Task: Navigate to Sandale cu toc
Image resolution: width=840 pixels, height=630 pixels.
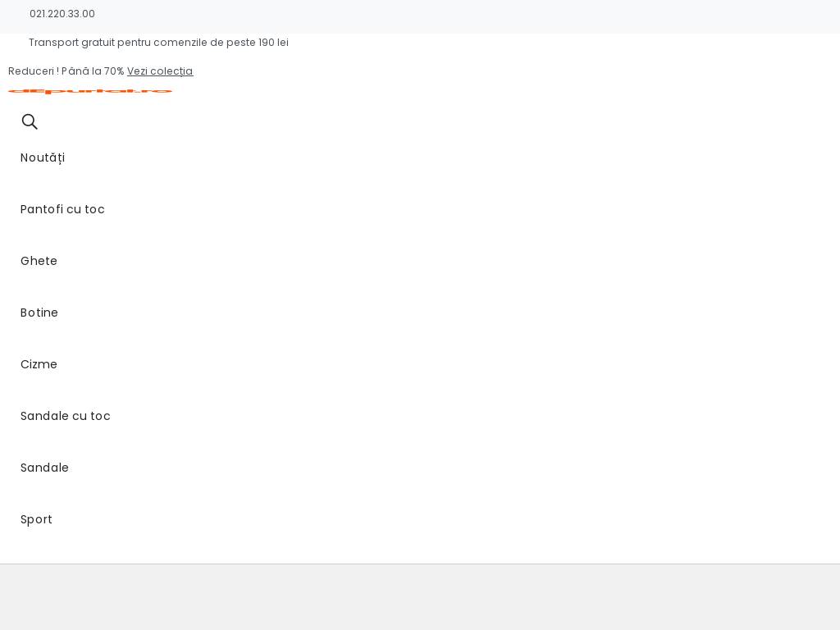Action: coord(66,416)
